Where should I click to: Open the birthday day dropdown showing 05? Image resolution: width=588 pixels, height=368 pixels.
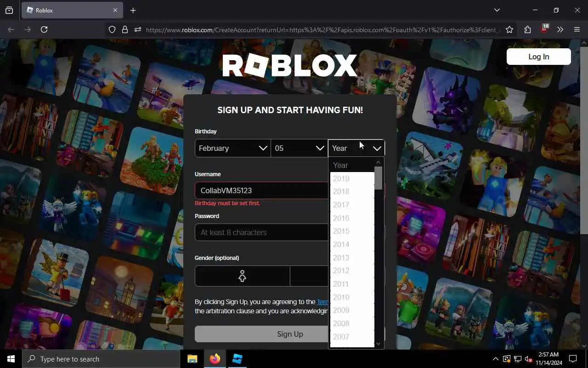click(299, 148)
